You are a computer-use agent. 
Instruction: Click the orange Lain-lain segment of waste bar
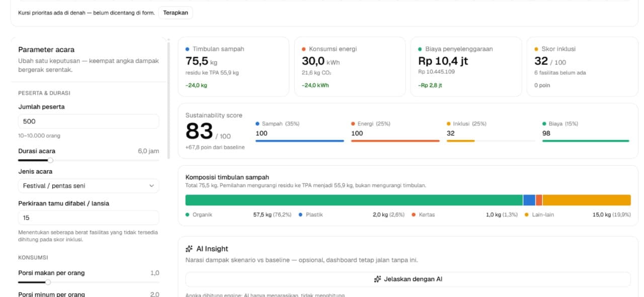point(587,200)
